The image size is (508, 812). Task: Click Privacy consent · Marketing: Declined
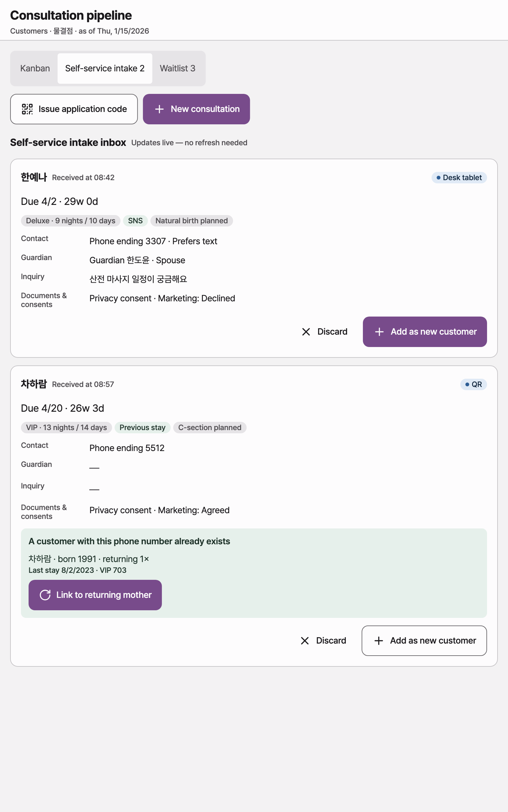point(162,298)
